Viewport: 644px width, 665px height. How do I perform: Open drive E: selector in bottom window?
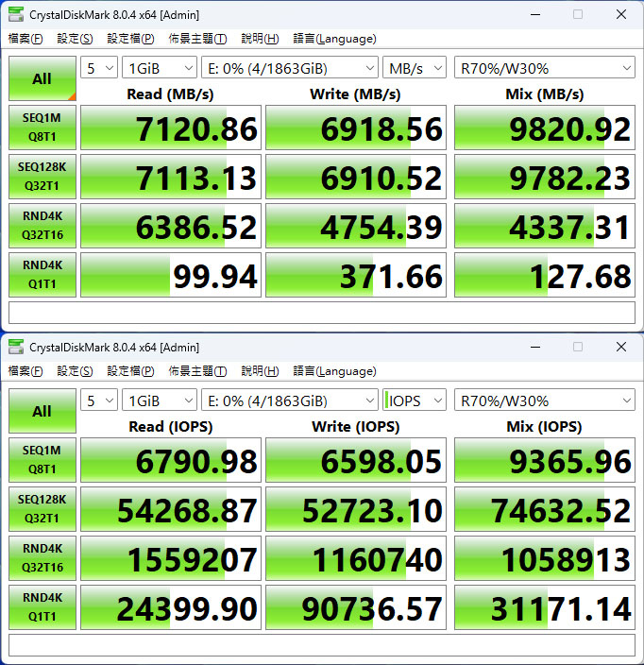pyautogui.click(x=290, y=401)
